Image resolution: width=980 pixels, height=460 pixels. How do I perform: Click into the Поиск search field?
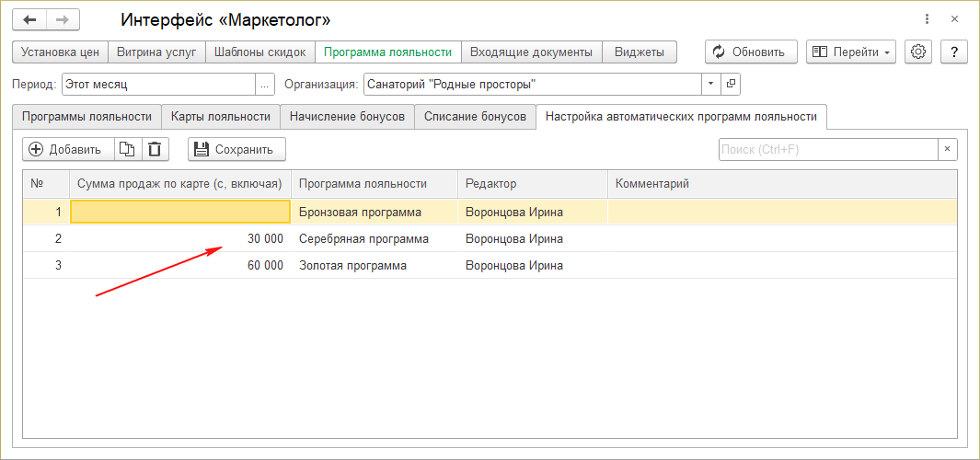(x=827, y=149)
